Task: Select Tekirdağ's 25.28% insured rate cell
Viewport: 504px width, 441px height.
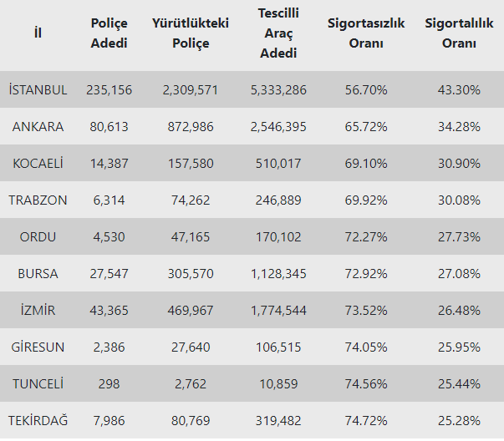Action: 459,420
